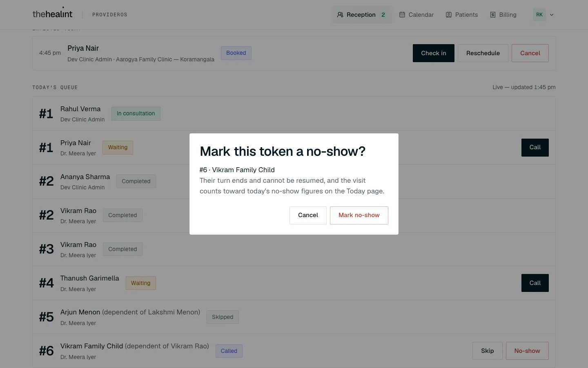Image resolution: width=588 pixels, height=368 pixels.
Task: Click Priya Nair's Waiting badge
Action: click(118, 148)
